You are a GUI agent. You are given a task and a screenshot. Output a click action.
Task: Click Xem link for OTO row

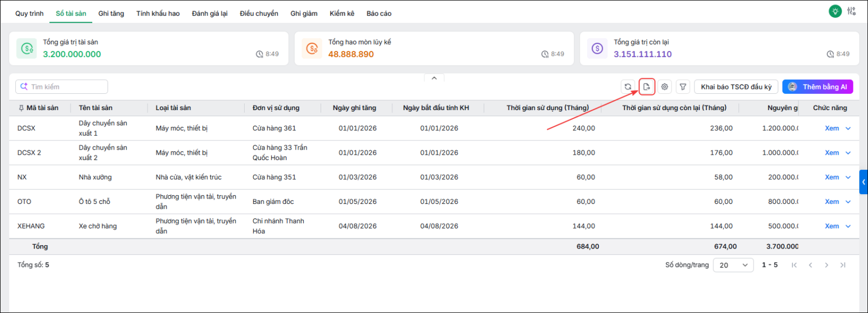[832, 202]
